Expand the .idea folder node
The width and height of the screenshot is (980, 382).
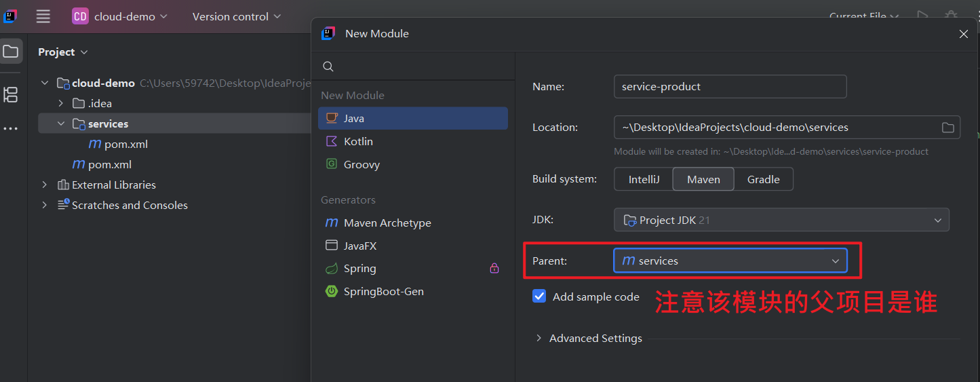coord(61,103)
